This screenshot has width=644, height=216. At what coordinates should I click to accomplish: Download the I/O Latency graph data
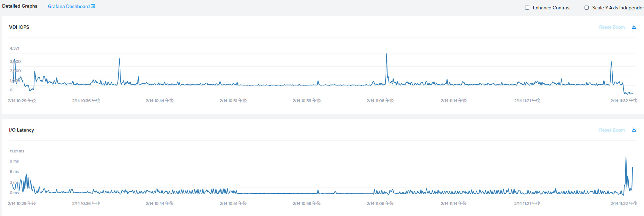point(634,130)
